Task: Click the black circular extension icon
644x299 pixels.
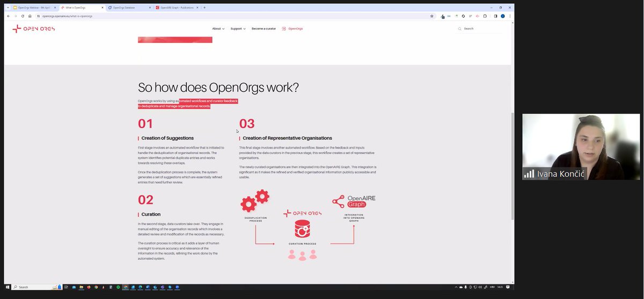Action: [463, 16]
